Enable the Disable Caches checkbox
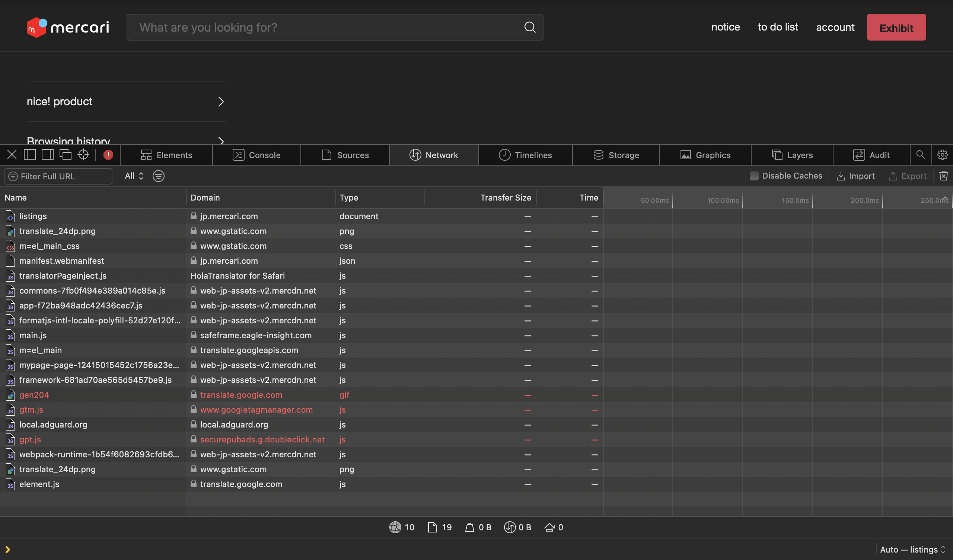The height and width of the screenshot is (560, 953). 754,176
